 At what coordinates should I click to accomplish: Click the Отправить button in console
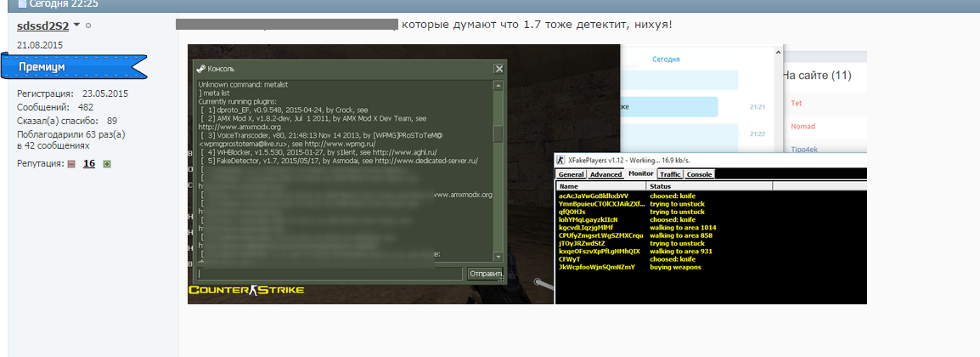tap(485, 273)
